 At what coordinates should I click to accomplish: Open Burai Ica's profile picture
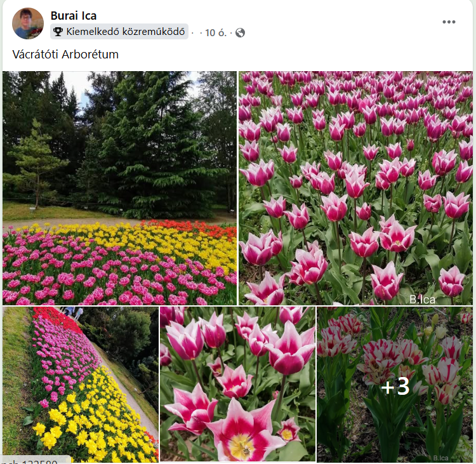click(x=28, y=23)
